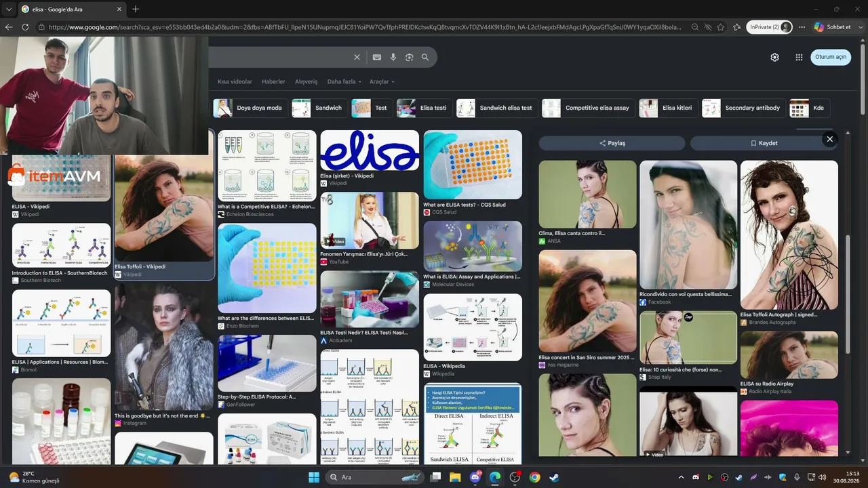Click the system tray microphone icon
868x488 pixels.
797,477
